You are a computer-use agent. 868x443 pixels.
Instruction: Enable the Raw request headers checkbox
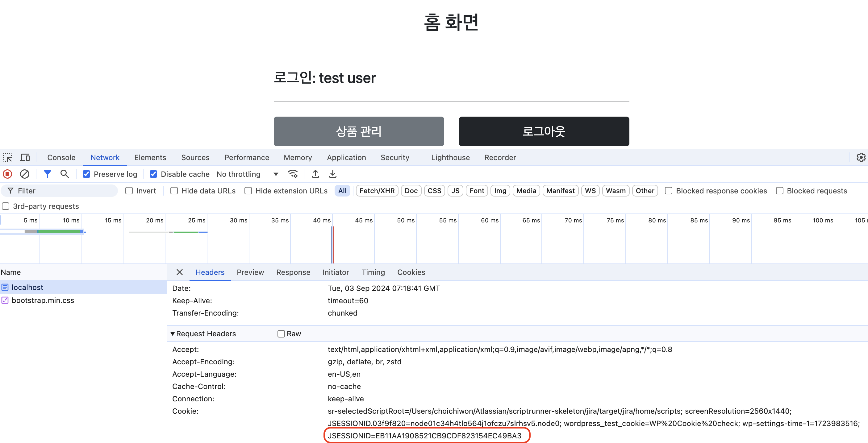pyautogui.click(x=281, y=333)
